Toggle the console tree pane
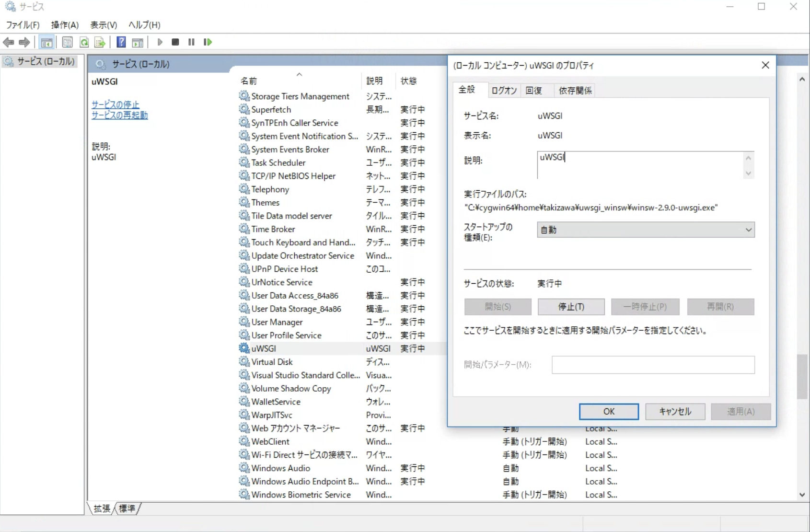 [46, 42]
